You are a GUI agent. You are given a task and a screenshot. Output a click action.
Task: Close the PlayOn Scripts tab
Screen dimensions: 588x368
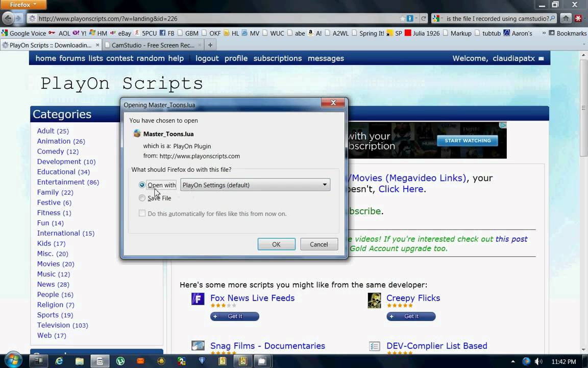(x=97, y=45)
